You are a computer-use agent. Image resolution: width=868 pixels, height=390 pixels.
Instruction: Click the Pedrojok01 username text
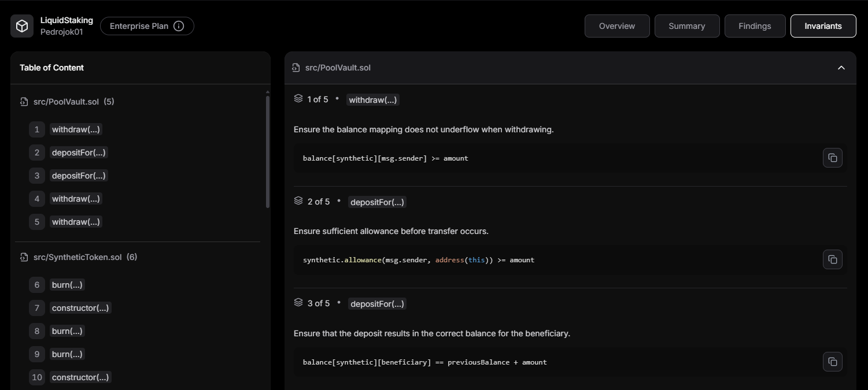[x=61, y=32]
